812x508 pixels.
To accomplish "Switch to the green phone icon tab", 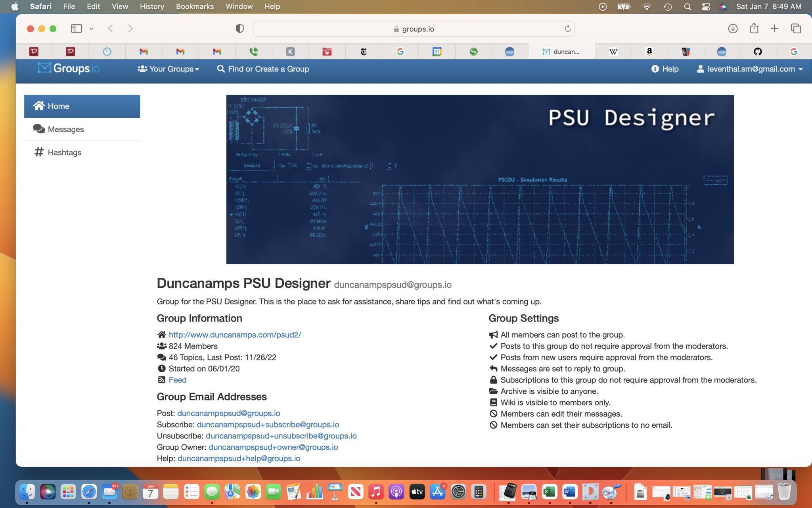I will (253, 52).
